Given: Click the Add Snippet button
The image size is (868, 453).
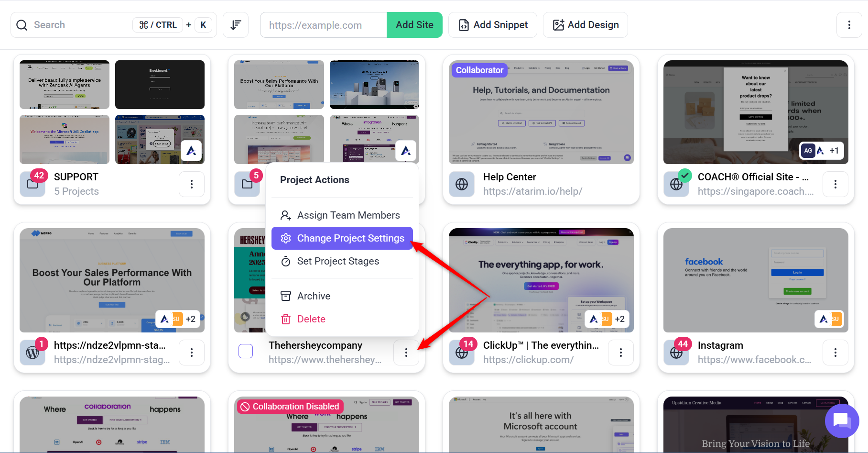Looking at the screenshot, I should [x=493, y=25].
